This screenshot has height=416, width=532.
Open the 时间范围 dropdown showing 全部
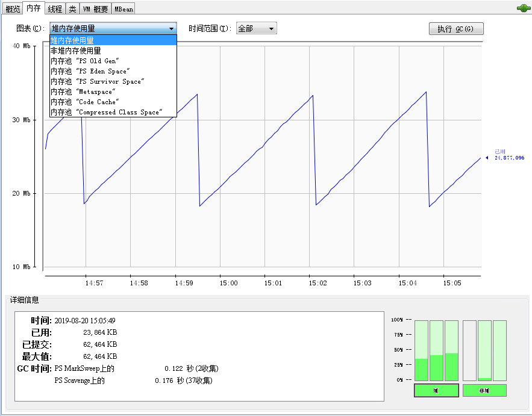pos(257,28)
